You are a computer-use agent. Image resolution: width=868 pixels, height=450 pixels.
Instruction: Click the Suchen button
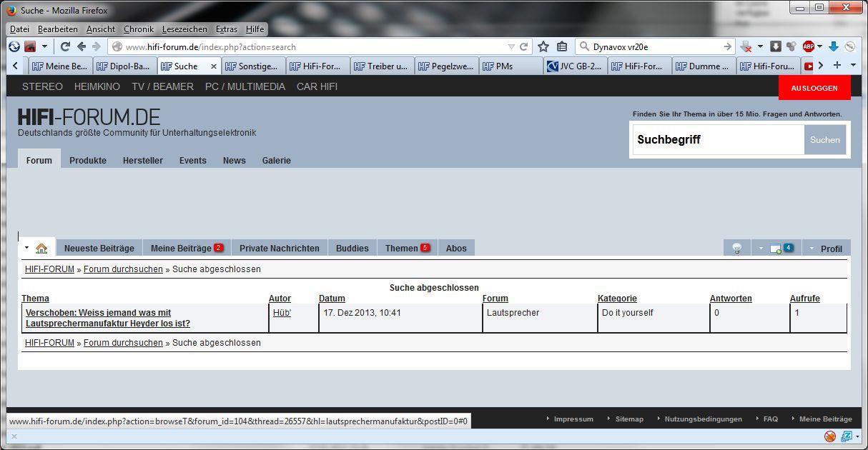point(825,140)
